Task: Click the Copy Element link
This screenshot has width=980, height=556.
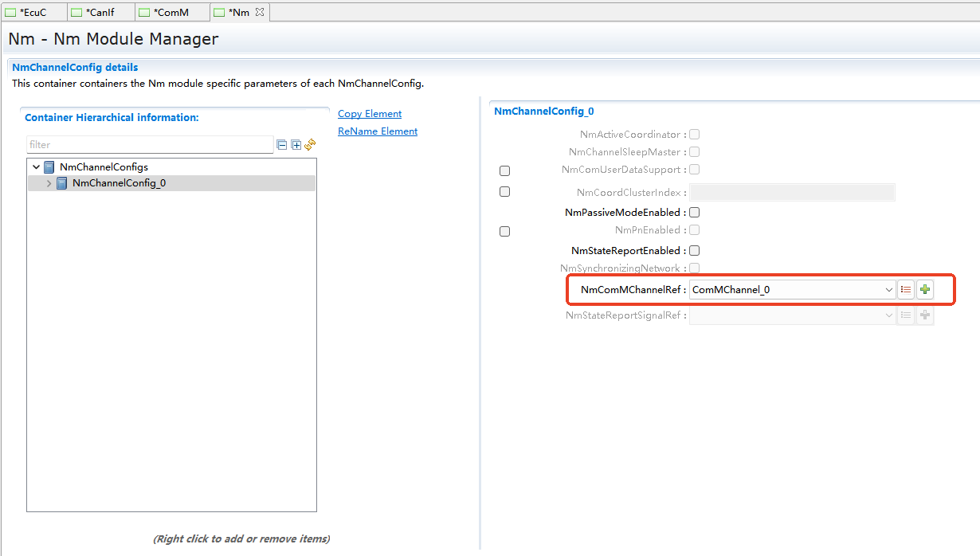Action: [370, 114]
